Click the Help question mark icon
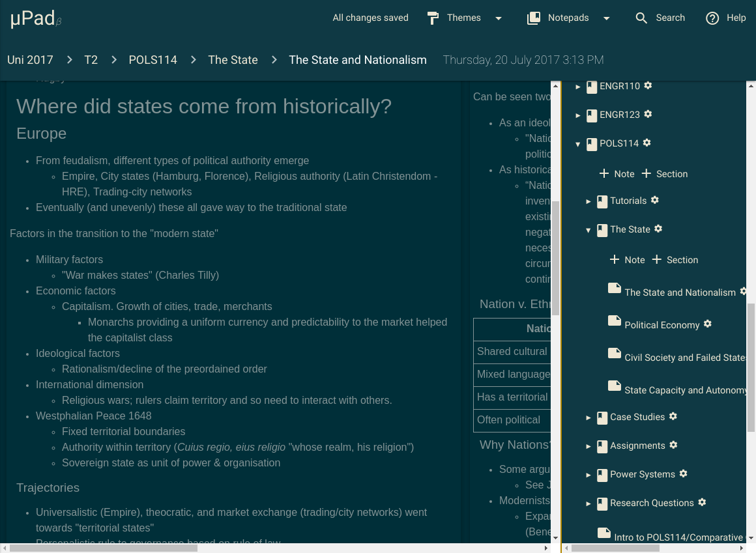756x553 pixels. 712,18
